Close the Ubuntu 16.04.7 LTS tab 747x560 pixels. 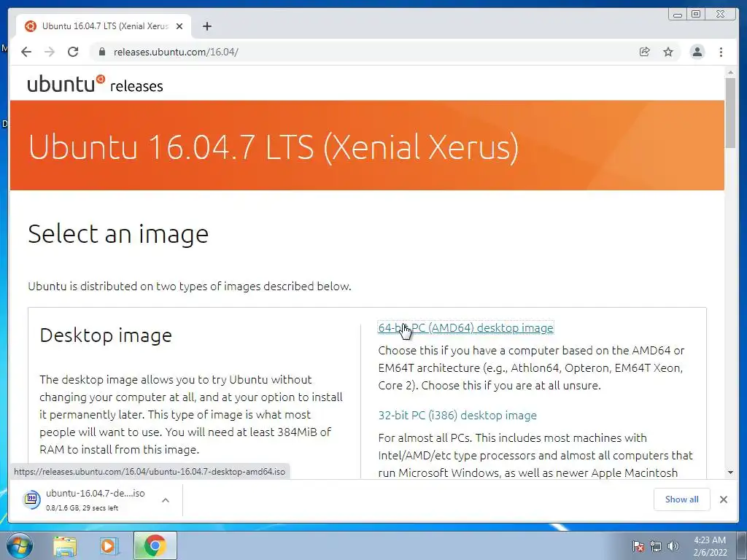pos(179,26)
